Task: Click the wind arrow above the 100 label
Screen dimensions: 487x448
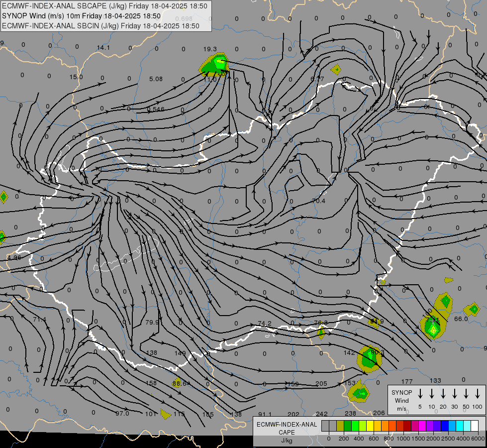Action: [x=478, y=394]
